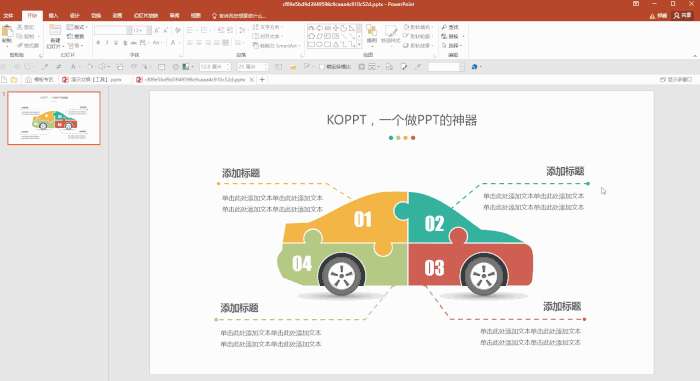Screen dimensions: 700x381
Task: Click the strikethrough abc icon
Action: (133, 43)
